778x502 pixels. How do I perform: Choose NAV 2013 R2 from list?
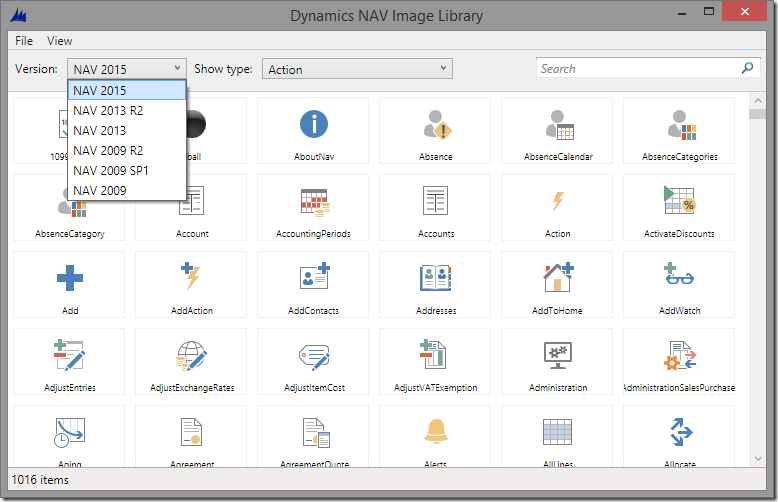click(127, 110)
